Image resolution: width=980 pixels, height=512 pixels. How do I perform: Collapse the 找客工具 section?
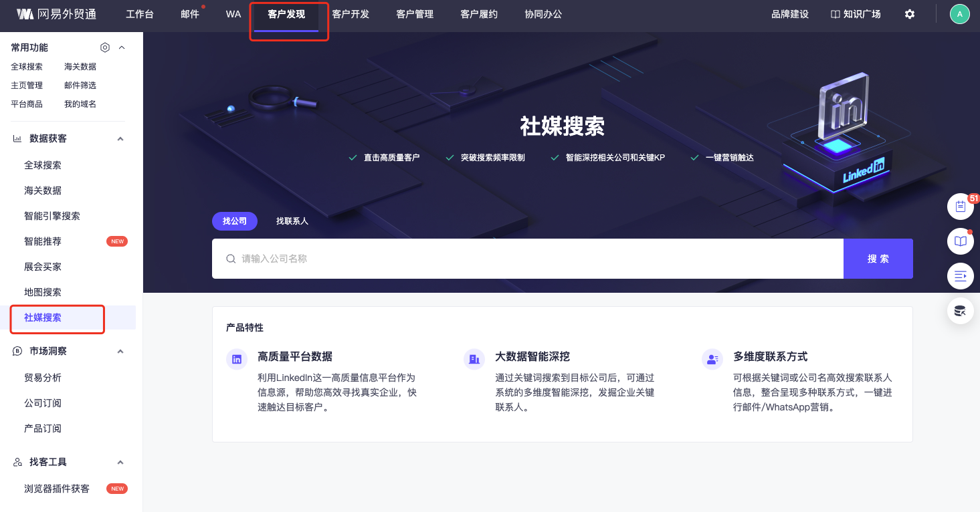[120, 462]
